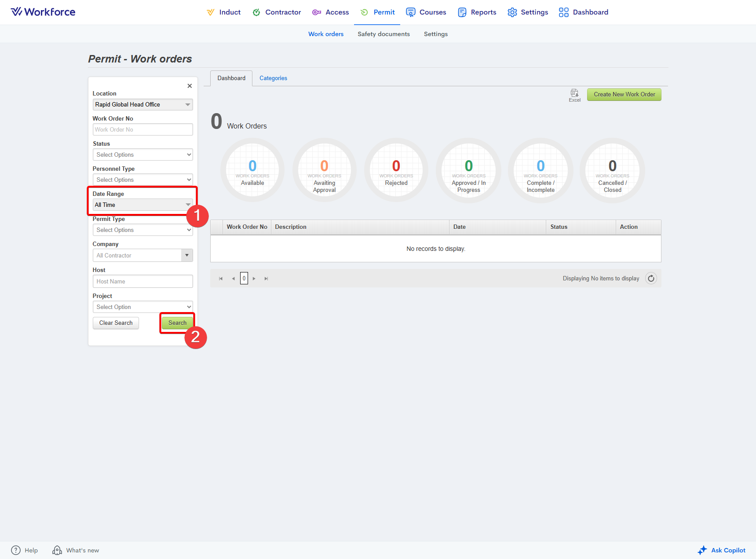Click the Workforce logo
Screen dimensions: 756x559
click(x=43, y=12)
